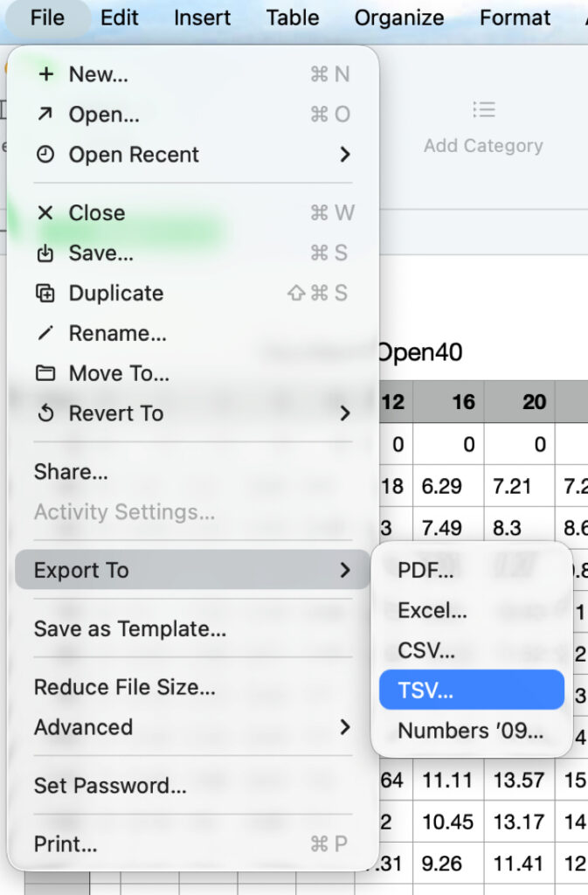Viewport: 588px width, 895px height.
Task: Click the Move To folder icon
Action: tap(45, 374)
